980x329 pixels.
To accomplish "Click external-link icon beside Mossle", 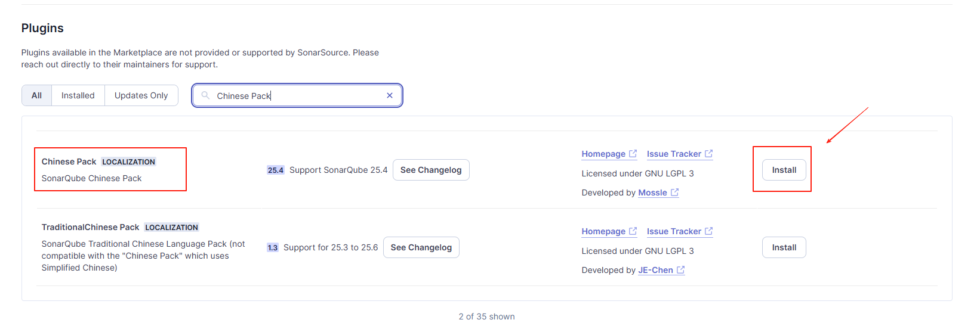I will [x=674, y=193].
